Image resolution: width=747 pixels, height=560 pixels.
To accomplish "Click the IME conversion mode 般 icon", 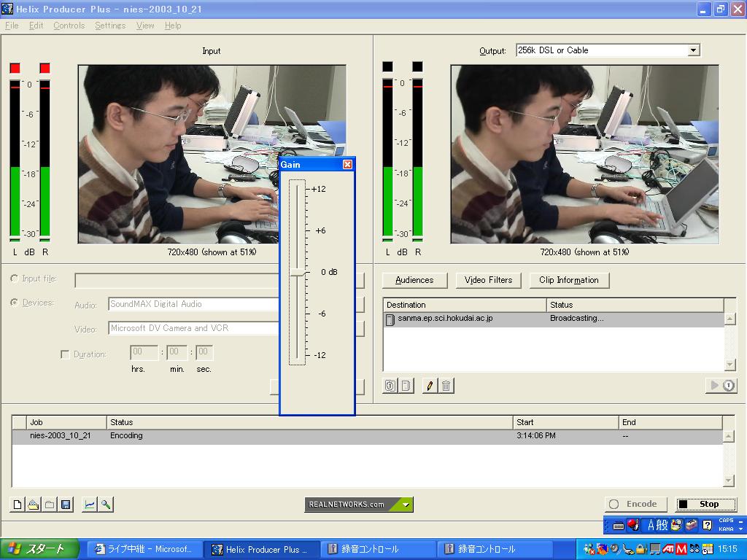I will pos(662,525).
